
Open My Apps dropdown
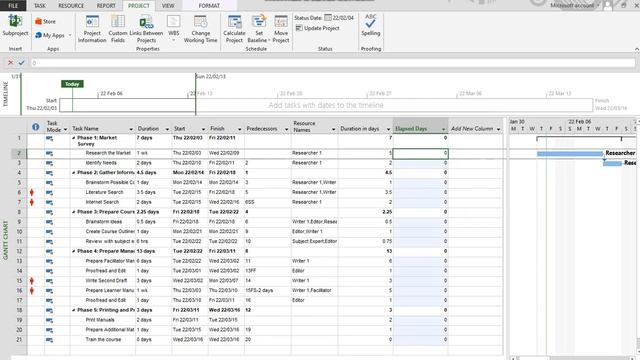[53, 36]
